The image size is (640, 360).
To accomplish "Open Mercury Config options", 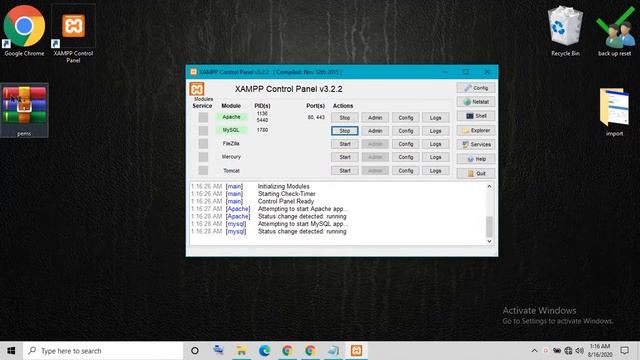I will (x=406, y=157).
